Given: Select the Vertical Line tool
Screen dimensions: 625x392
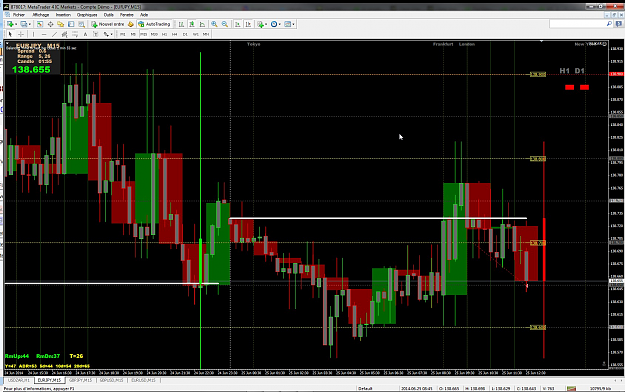Looking at the screenshot, I should point(33,34).
